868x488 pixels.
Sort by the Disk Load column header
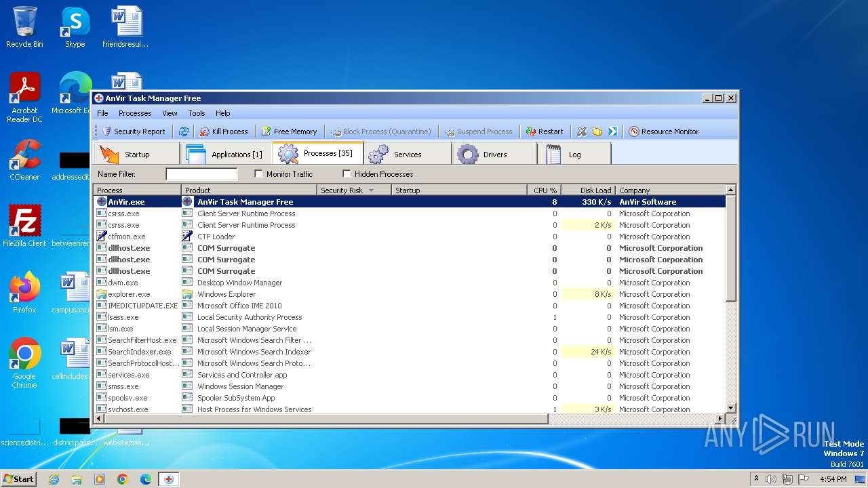(x=589, y=190)
